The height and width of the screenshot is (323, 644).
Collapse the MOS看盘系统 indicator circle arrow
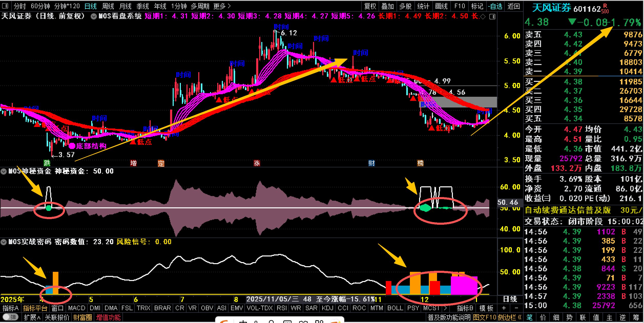(x=94, y=16)
